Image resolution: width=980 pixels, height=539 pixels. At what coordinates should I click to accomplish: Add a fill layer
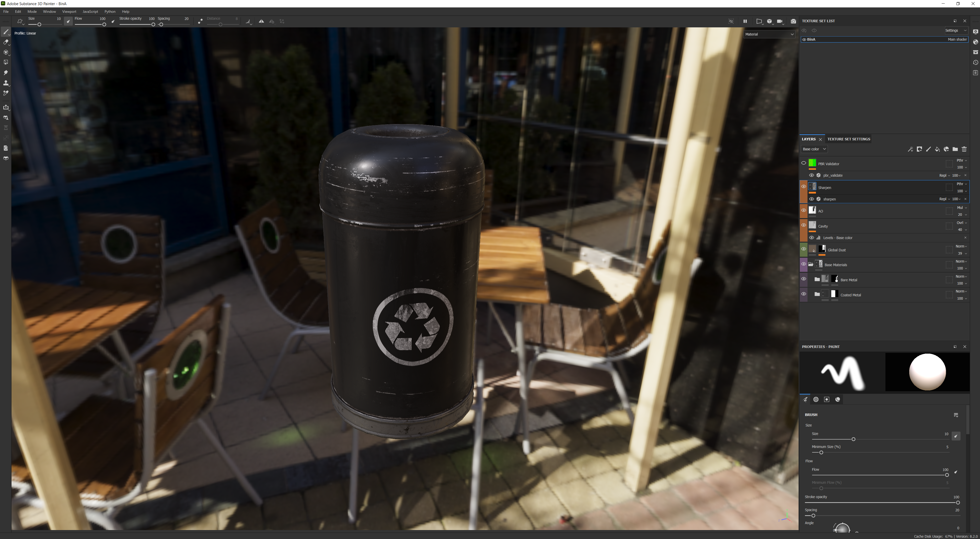[937, 149]
